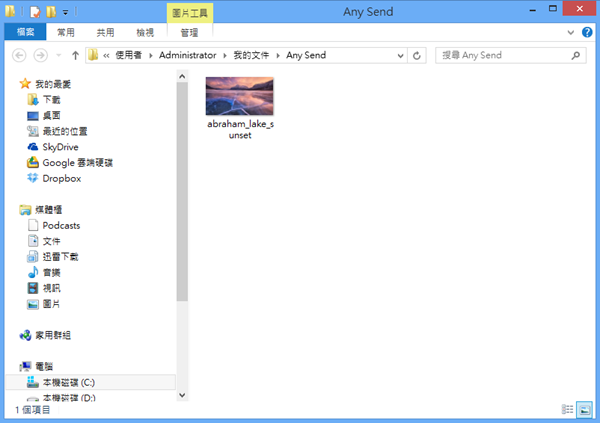600x423 pixels.
Task: Open 本機磁碟 (D:) drive
Action: point(69,398)
